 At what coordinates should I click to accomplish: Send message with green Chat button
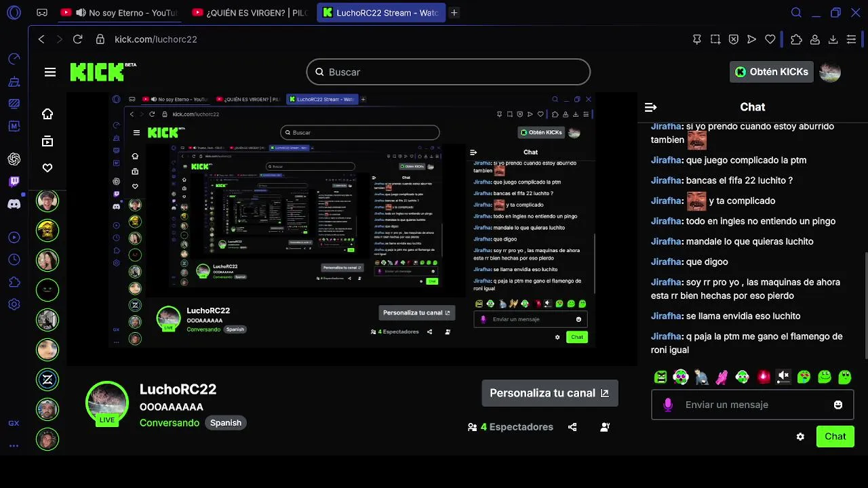tap(835, 436)
